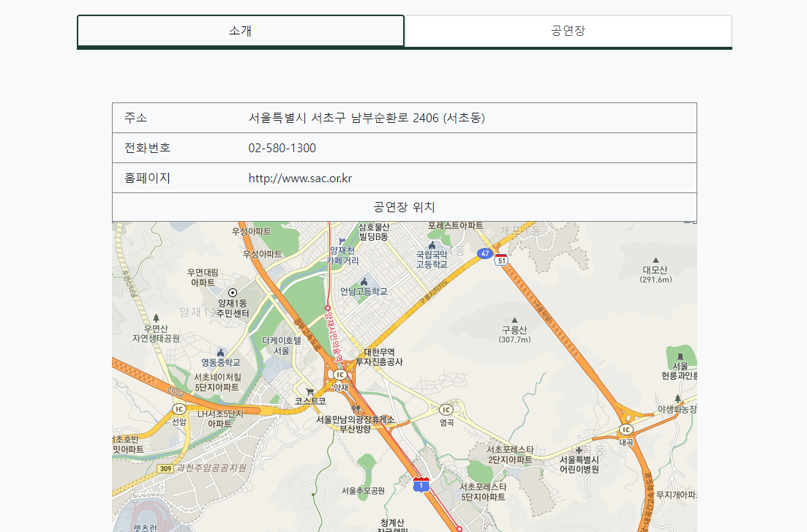Click the 공연장 위치 heading
Screen dimensions: 807x532
[405, 207]
